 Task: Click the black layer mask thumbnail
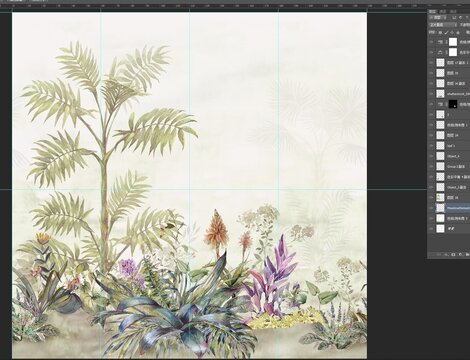pos(453,104)
